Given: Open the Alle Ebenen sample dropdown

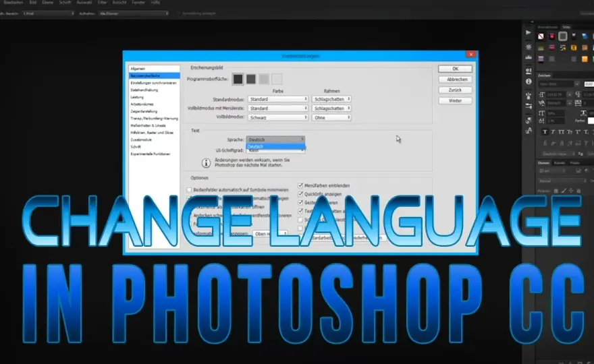Looking at the screenshot, I should click(x=134, y=13).
